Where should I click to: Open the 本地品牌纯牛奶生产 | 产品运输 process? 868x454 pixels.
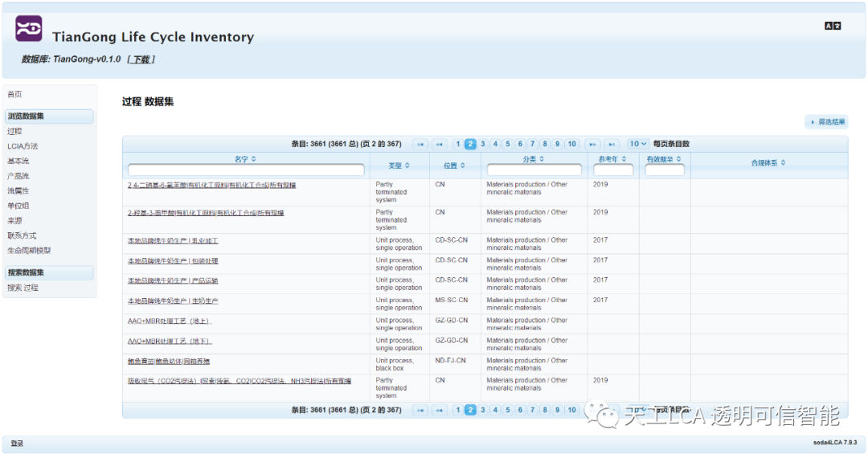click(x=173, y=280)
